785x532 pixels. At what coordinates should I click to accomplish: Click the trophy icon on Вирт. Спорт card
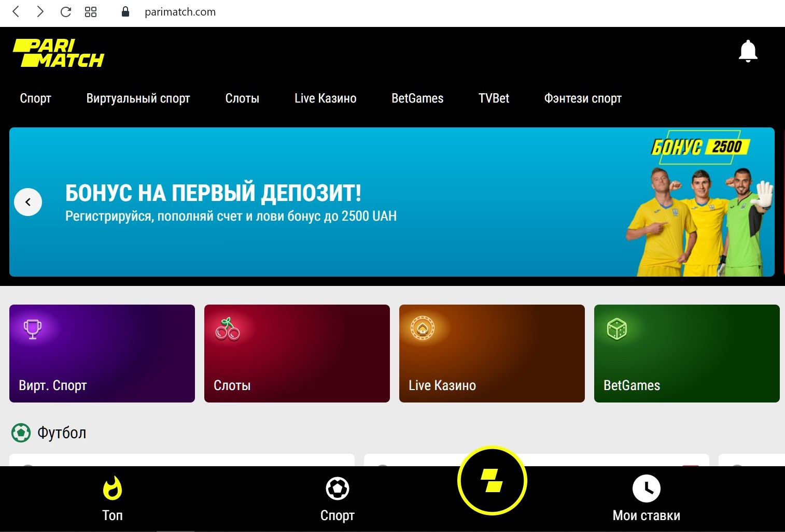tap(32, 329)
